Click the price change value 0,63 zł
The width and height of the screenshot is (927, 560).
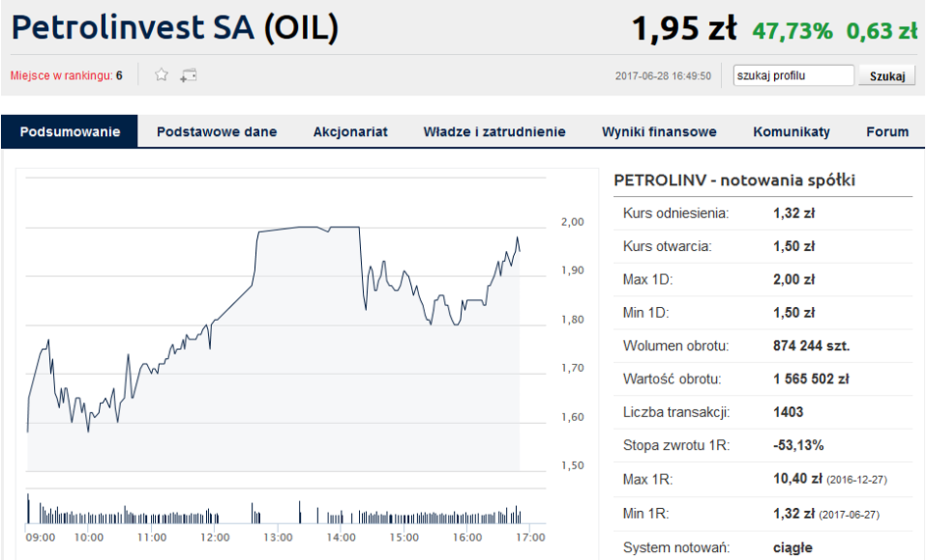pos(882,30)
